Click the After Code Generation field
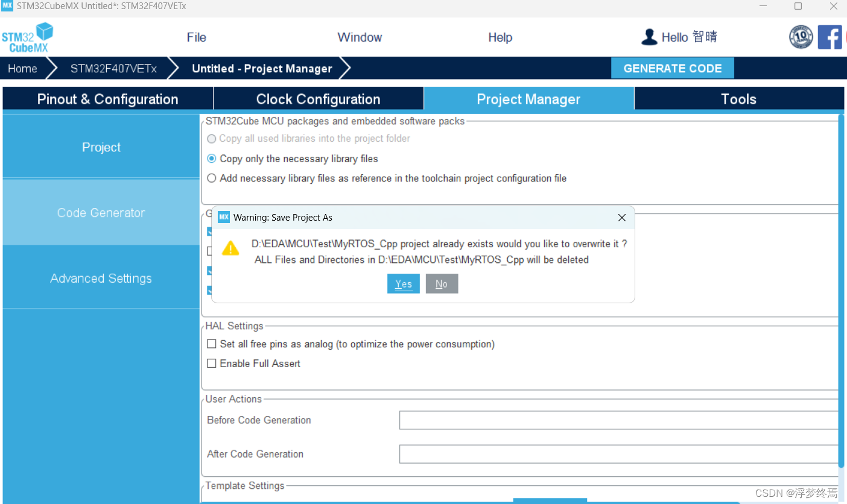Image resolution: width=847 pixels, height=504 pixels. coord(619,454)
